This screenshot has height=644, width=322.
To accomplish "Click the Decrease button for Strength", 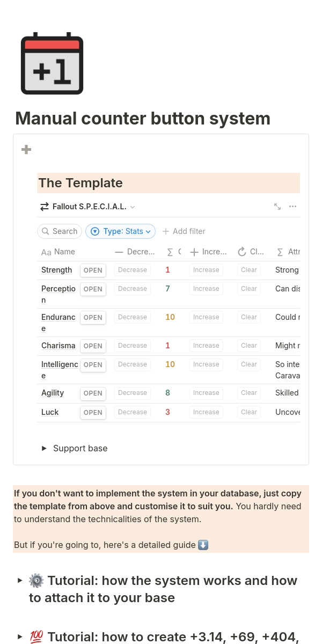I will pos(133,270).
